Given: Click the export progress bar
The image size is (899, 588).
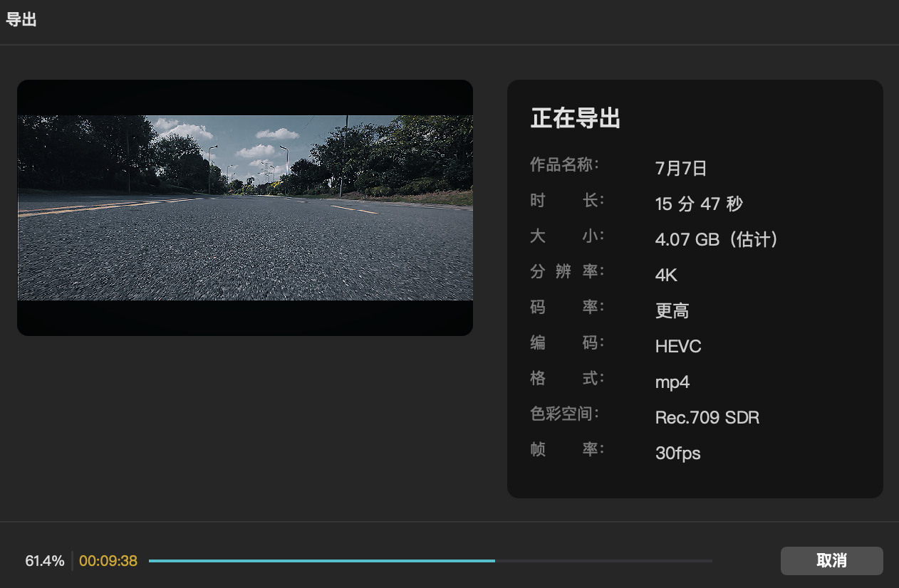Looking at the screenshot, I should 430,561.
